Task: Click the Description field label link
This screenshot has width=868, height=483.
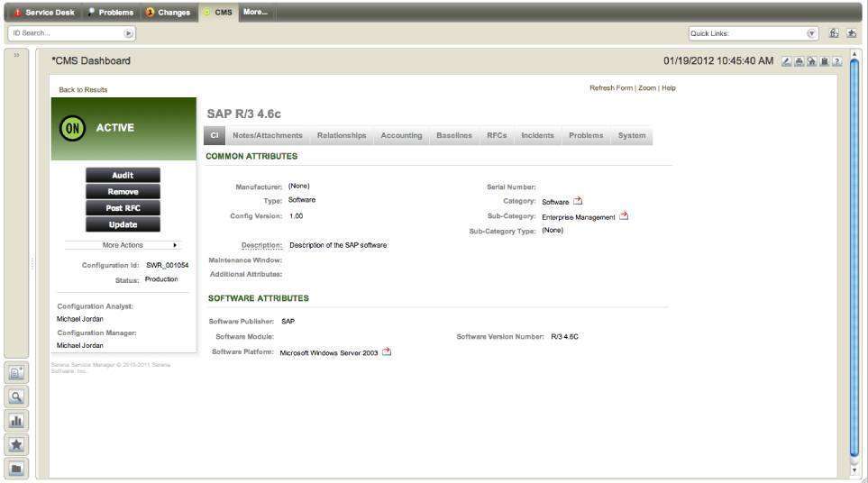Action: (x=261, y=245)
